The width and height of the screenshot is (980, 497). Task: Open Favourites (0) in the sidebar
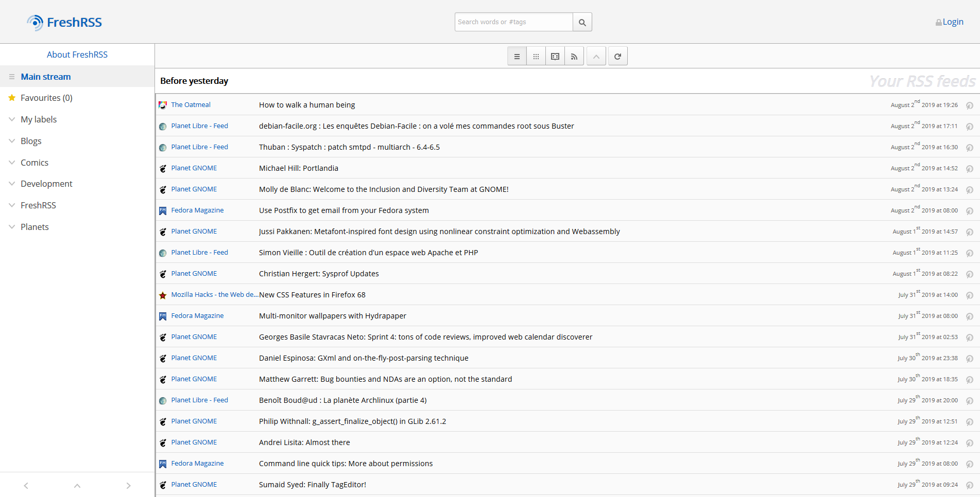(x=46, y=98)
